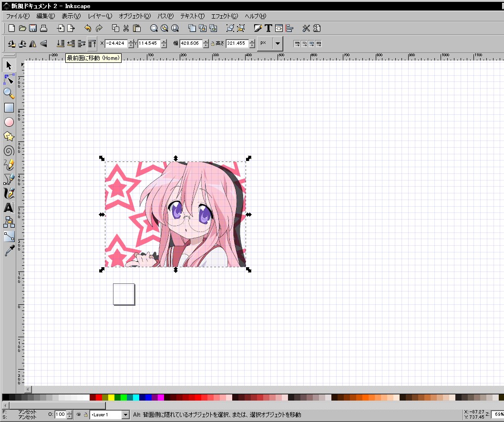The width and height of the screenshot is (504, 422).
Task: Redo the last undone action
Action: point(99,28)
